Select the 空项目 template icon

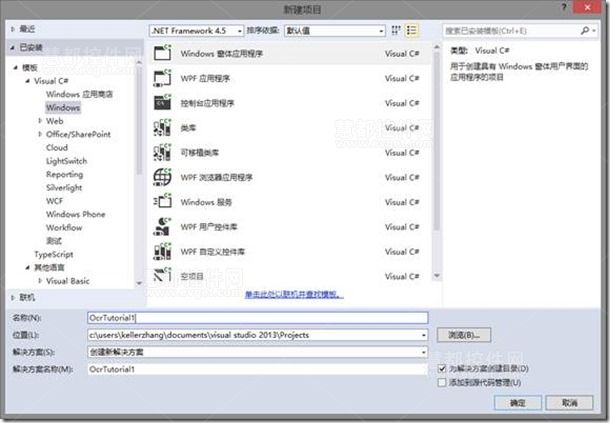[x=163, y=276]
